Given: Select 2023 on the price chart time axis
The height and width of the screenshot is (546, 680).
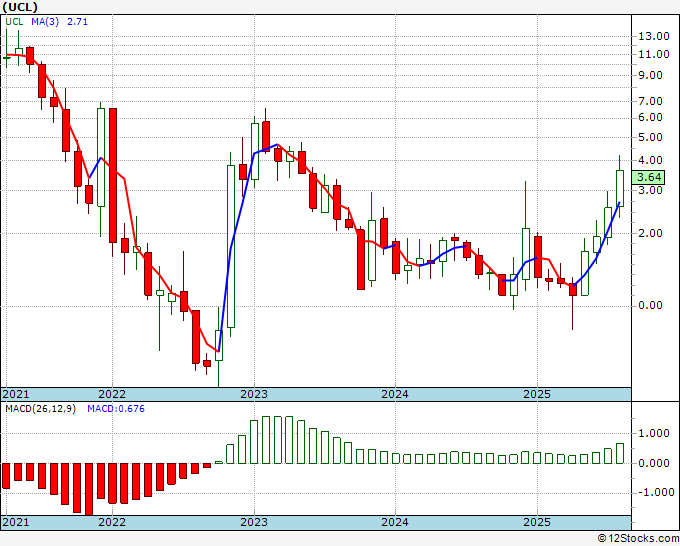Looking at the screenshot, I should coord(254,394).
